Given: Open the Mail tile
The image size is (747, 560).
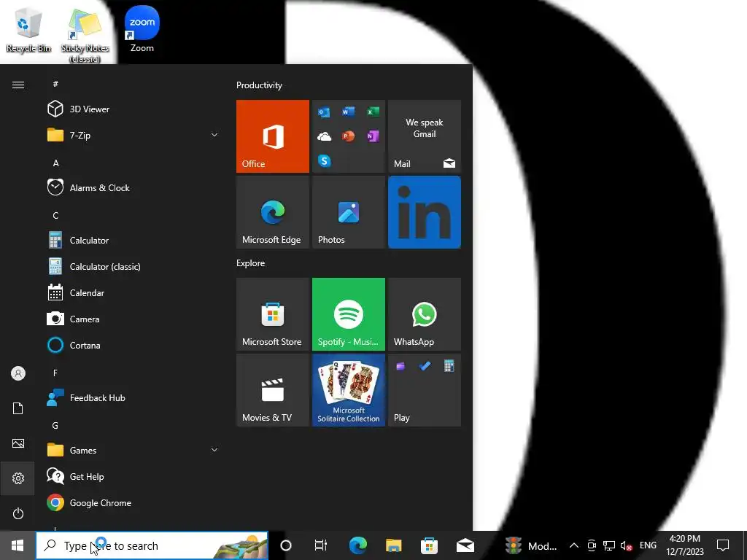Looking at the screenshot, I should (425, 136).
